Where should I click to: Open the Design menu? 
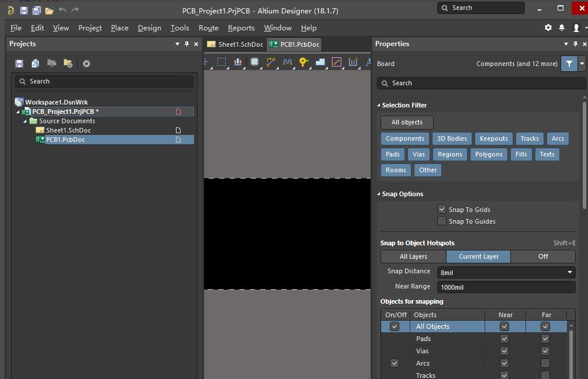[x=149, y=27]
